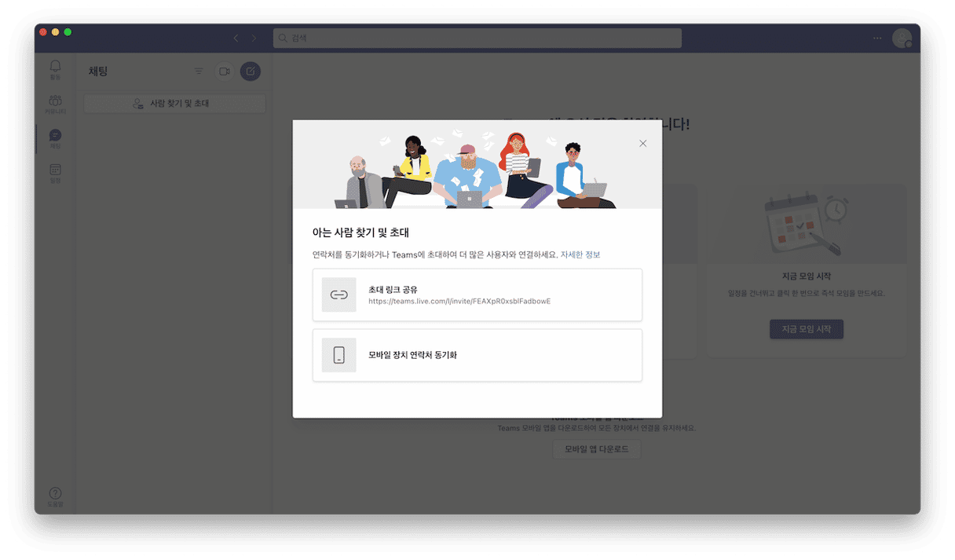Open the three-dots settings menu
Screen dimensions: 955x560
[877, 38]
